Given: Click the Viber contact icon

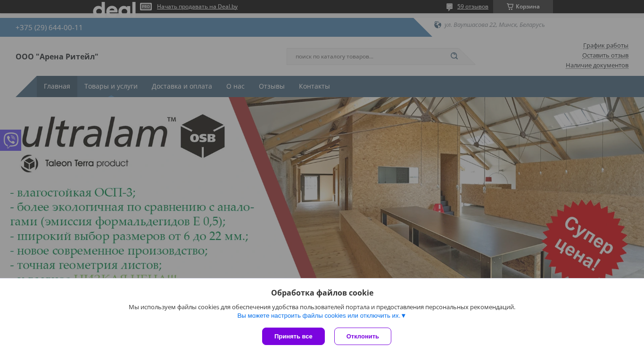Looking at the screenshot, I should [x=10, y=140].
